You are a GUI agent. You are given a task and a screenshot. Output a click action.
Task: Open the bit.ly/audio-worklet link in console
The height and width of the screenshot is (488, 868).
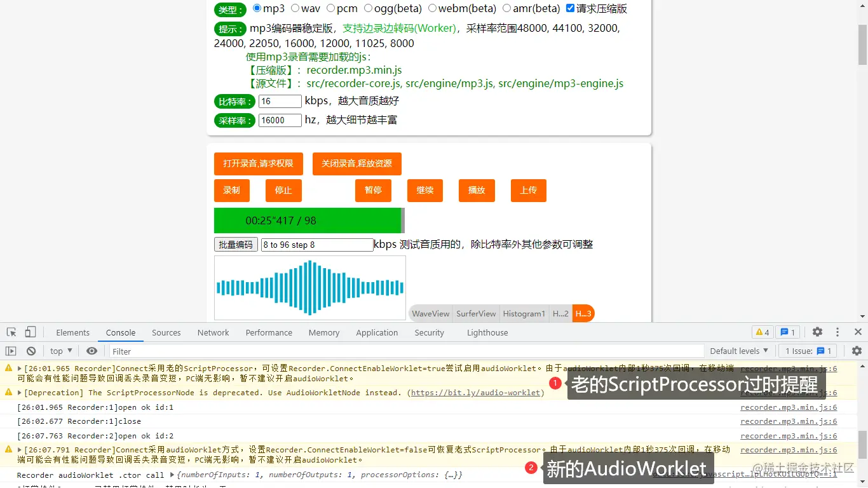476,393
